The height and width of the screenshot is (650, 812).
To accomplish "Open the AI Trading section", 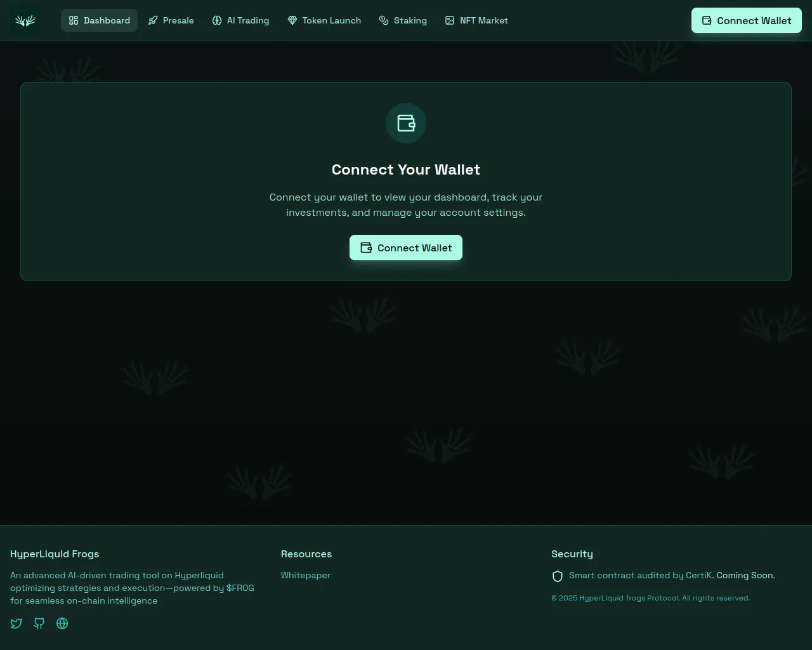I will (x=240, y=20).
